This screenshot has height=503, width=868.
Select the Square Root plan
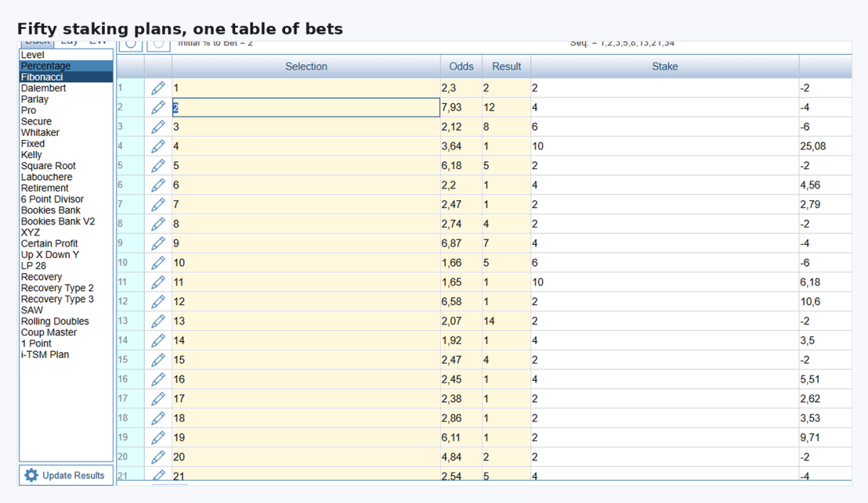[x=66, y=166]
